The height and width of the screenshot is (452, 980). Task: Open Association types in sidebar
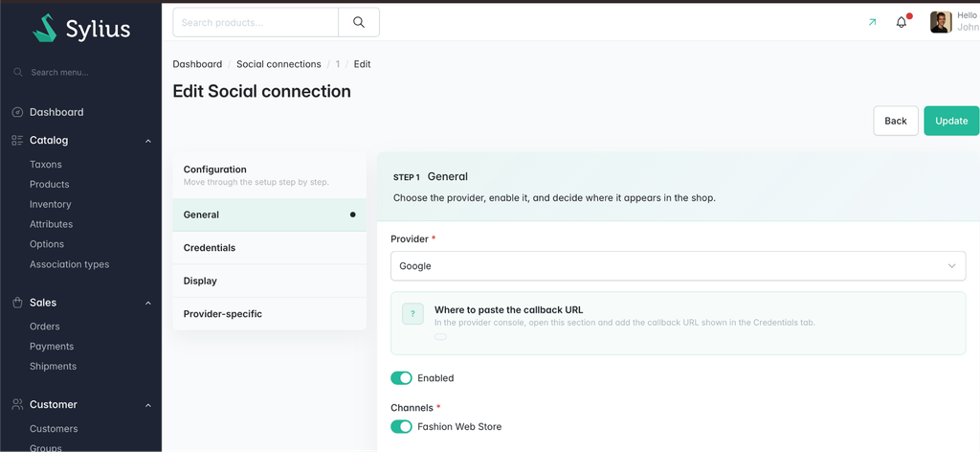click(x=69, y=264)
